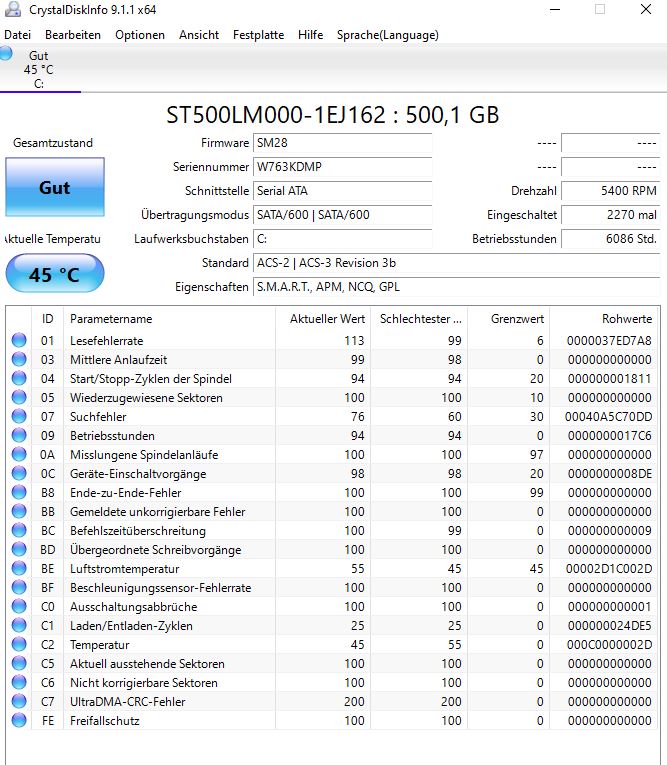Image resolution: width=667 pixels, height=765 pixels.
Task: Open the Sprache(Language) menu
Action: point(387,35)
